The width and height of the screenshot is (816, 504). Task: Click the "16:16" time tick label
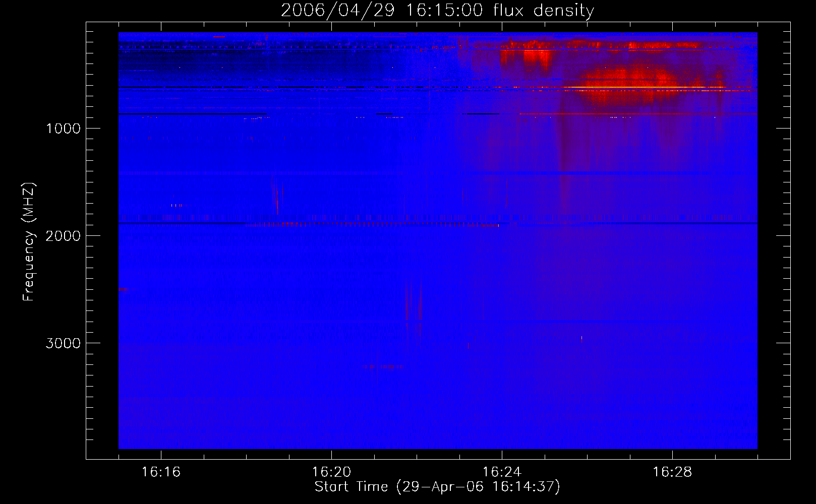(x=161, y=472)
